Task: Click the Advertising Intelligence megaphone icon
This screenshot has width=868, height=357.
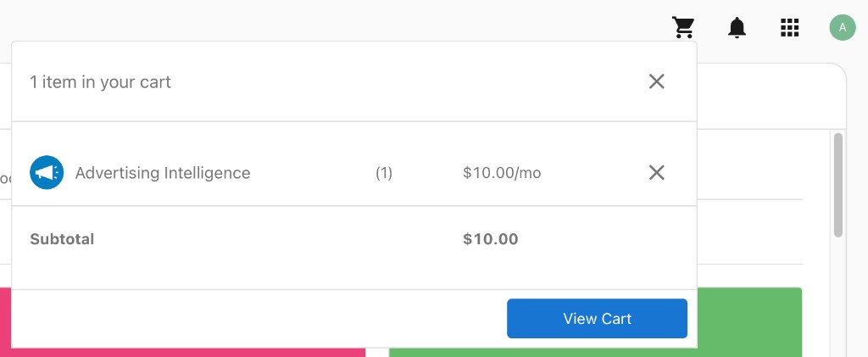Action: coord(47,173)
